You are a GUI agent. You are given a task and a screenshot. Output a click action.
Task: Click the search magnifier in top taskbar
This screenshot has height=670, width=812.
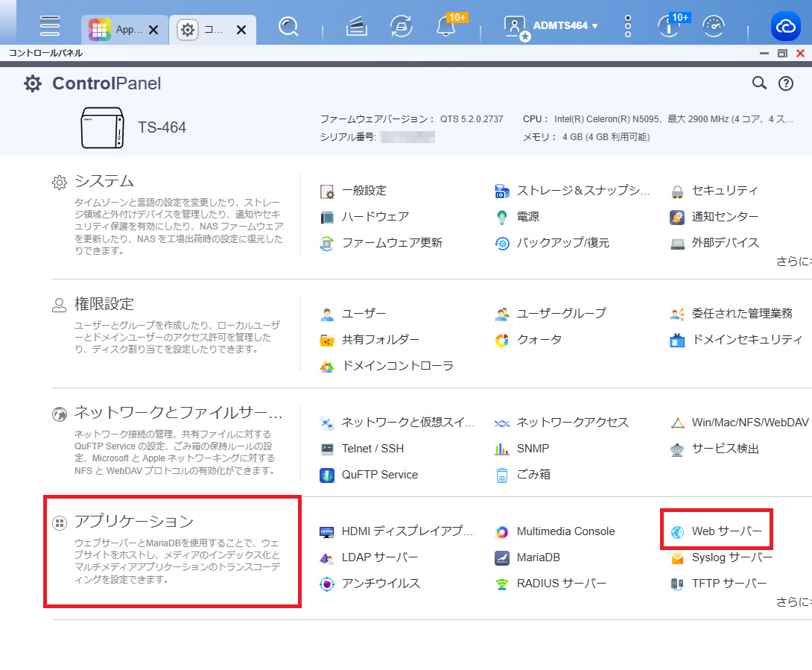(x=288, y=26)
